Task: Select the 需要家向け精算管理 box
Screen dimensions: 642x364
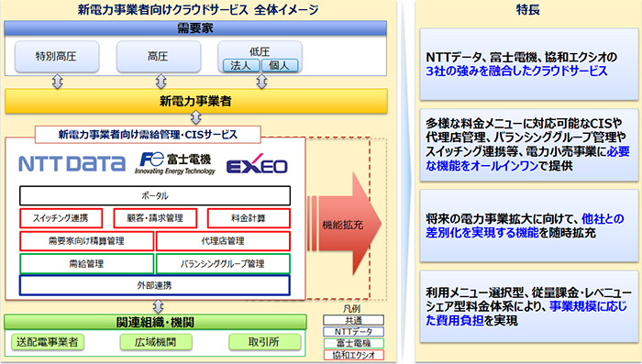Action: pyautogui.click(x=86, y=241)
